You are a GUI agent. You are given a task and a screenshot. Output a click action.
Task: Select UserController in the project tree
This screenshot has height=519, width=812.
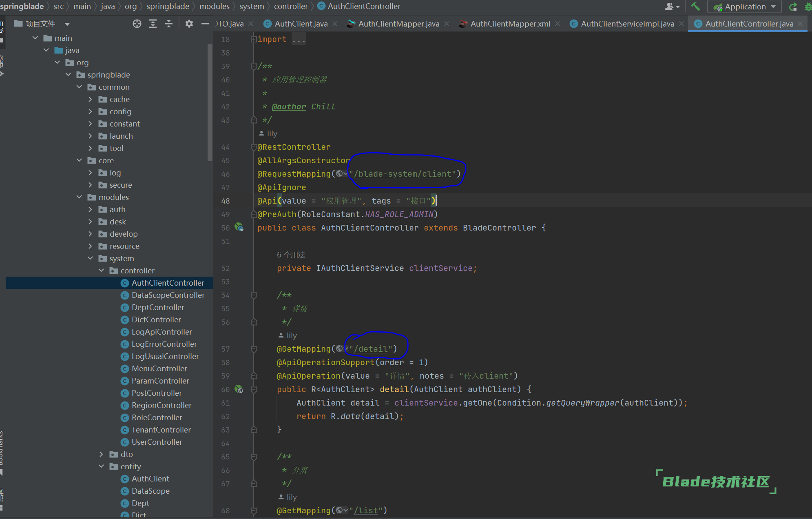click(157, 442)
